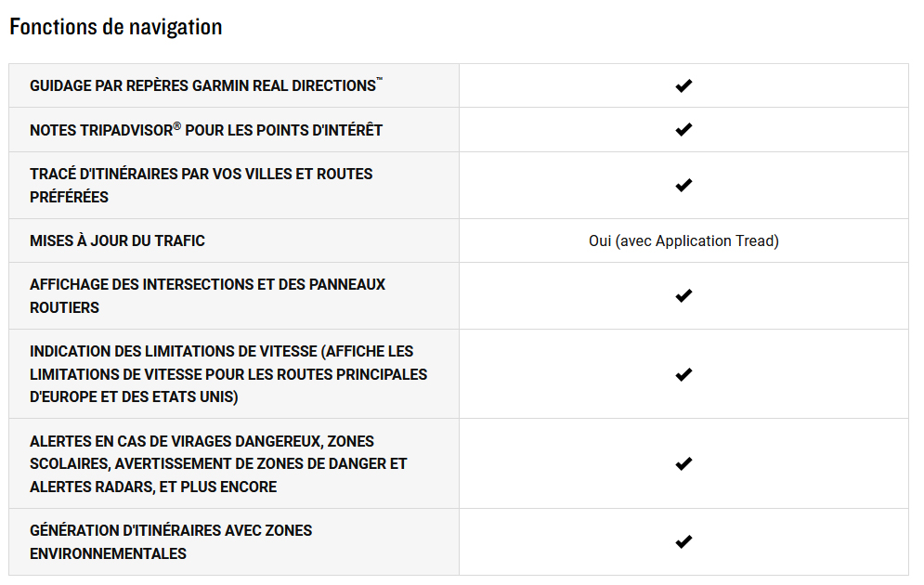This screenshot has width=924, height=585.
Task: Click checkmark for Alertes virages dangereux row
Action: [x=683, y=464]
